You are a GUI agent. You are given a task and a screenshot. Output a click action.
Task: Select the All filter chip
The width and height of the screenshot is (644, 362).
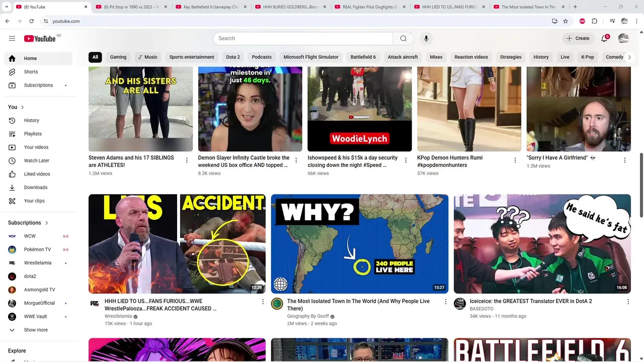[x=95, y=57]
